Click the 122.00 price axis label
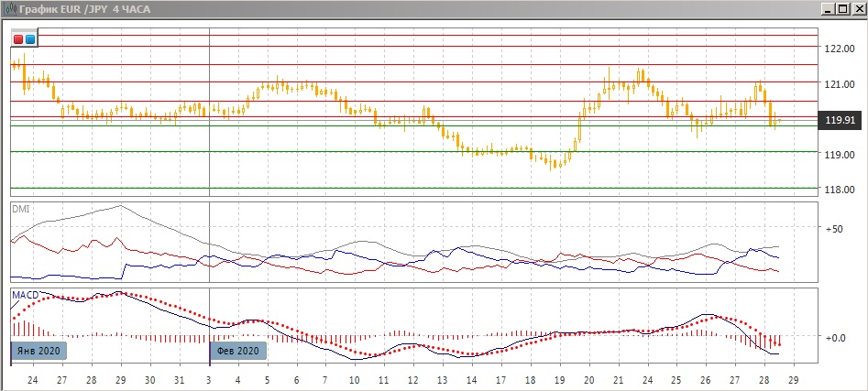This screenshot has height=391, width=868. (840, 49)
